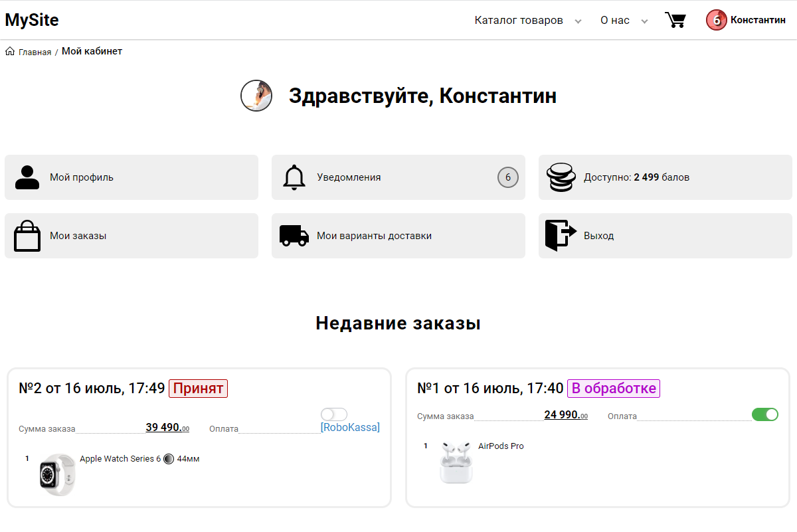Click the notification counter badge showing 6
Image resolution: width=797 pixels, height=532 pixels.
coord(507,177)
